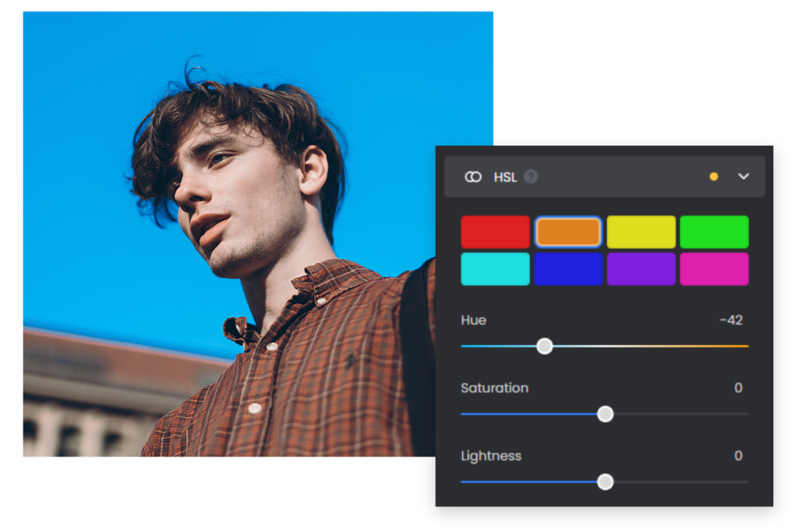
Task: Click the portrait photo preview
Action: point(234,234)
